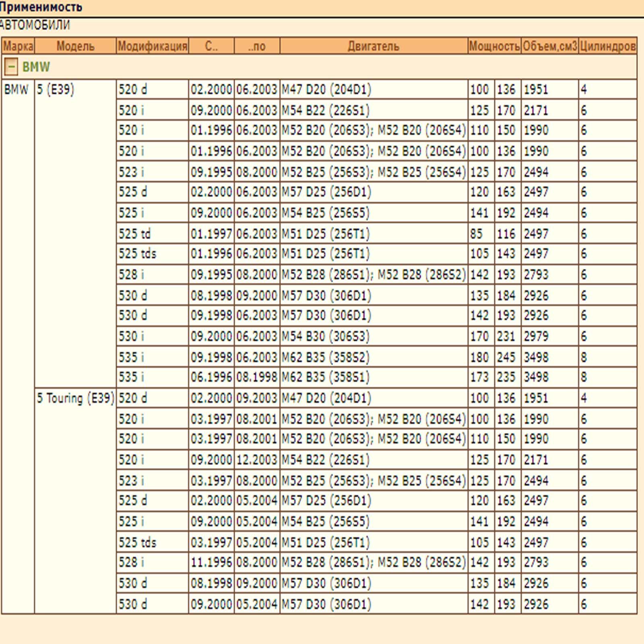The image size is (644, 644).
Task: Click the Цилиндров column header
Action: coord(608,46)
